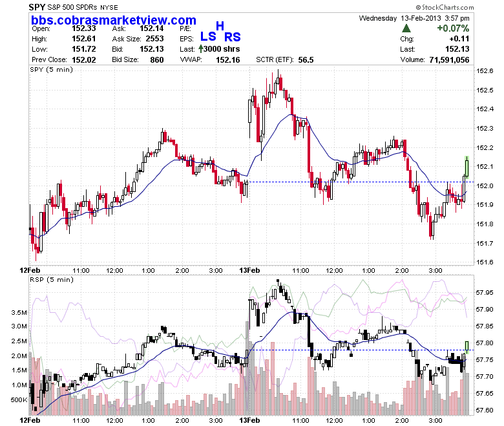Open the bbs.cobrasmarketview.com link
Viewport: 504px width, 426px height.
114,20
